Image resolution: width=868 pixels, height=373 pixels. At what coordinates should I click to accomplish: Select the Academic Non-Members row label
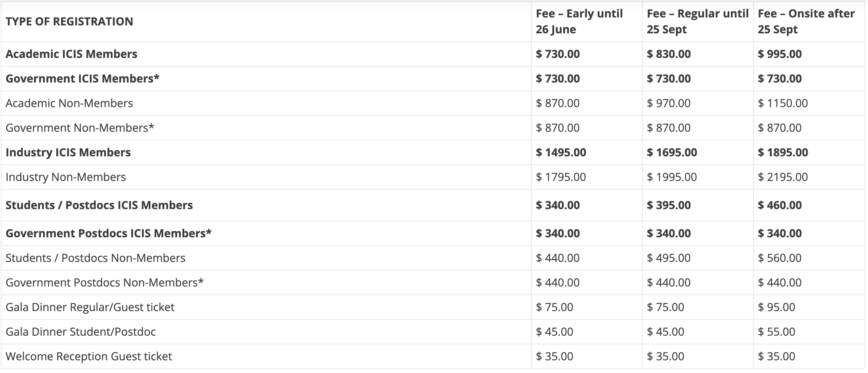[69, 103]
